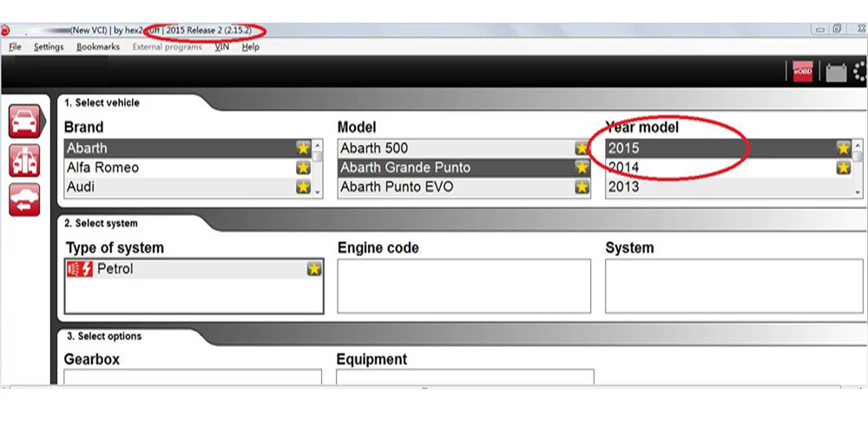Select Alfa Romeo in the Brand list
The width and height of the screenshot is (868, 434).
[x=188, y=168]
